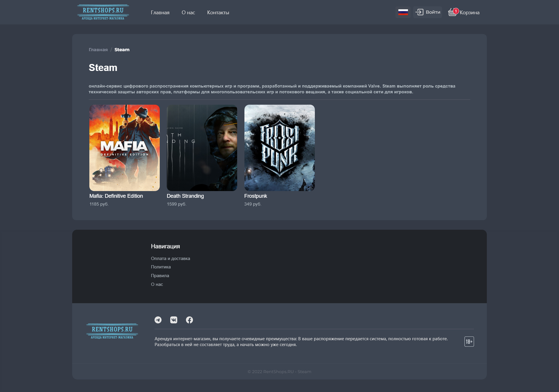Open Правила footer link

tap(160, 276)
